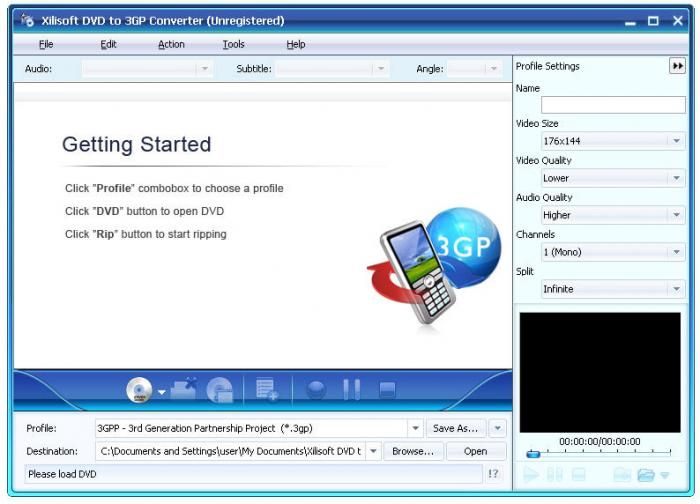Click the Pause icon under preview window

click(555, 474)
